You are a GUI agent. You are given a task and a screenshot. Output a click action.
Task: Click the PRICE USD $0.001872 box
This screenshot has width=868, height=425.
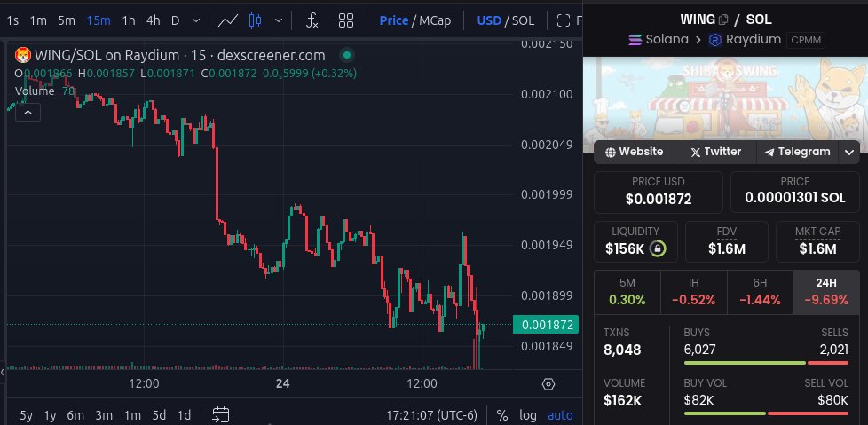pyautogui.click(x=659, y=192)
